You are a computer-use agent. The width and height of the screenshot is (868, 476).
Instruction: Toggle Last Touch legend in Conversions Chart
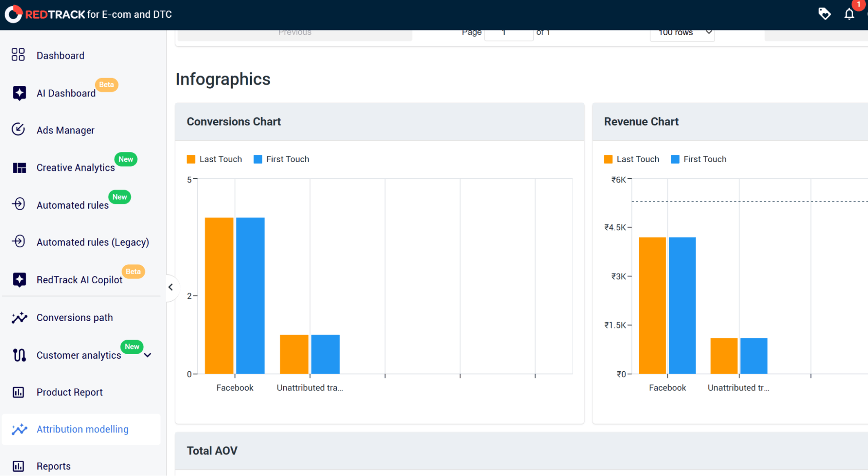(x=215, y=159)
